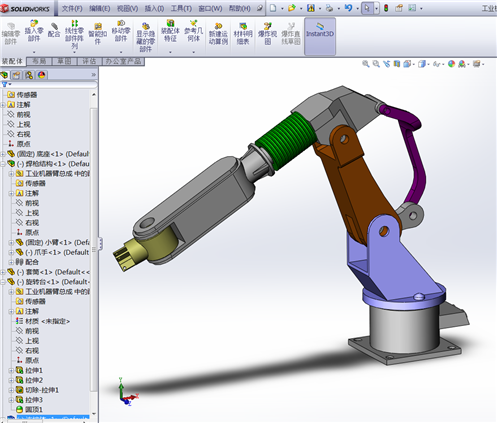The width and height of the screenshot is (497, 423).
Task: Open Bill of Materials (材料明细表) tool
Action: 243,34
